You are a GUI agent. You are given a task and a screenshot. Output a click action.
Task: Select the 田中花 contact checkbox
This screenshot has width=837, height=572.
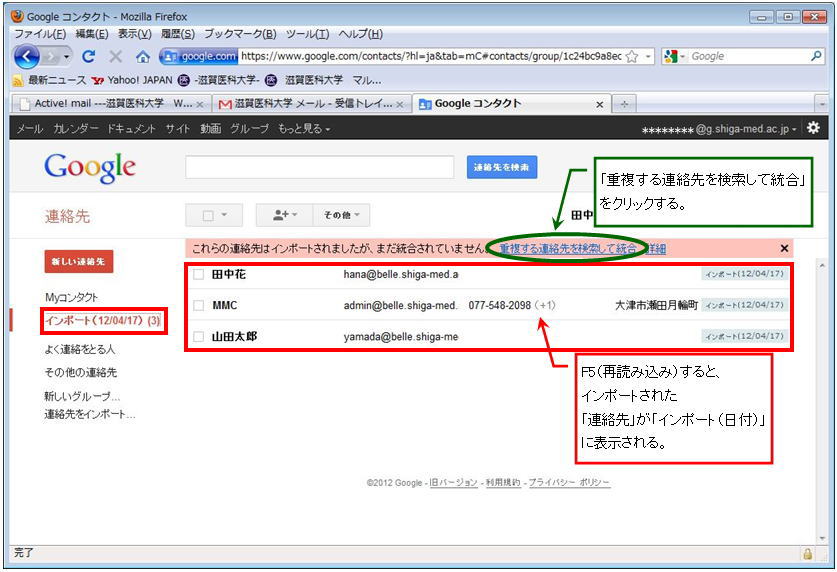(x=199, y=274)
